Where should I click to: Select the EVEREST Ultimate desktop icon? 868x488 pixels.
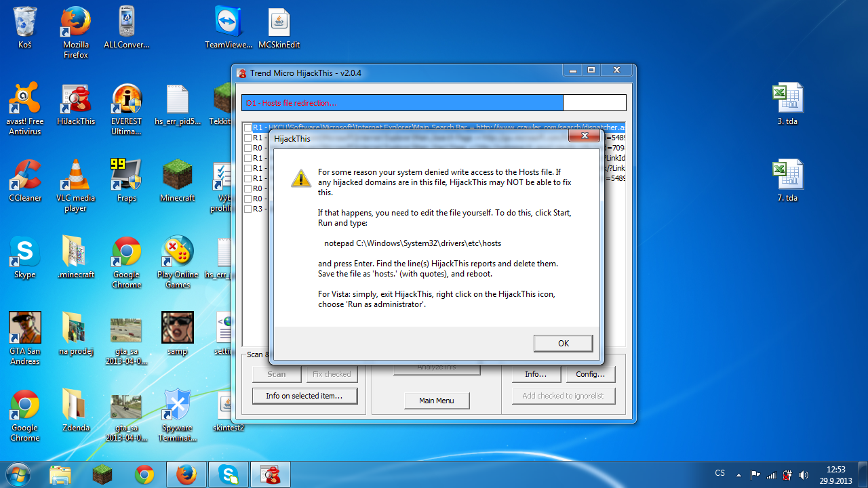[126, 108]
